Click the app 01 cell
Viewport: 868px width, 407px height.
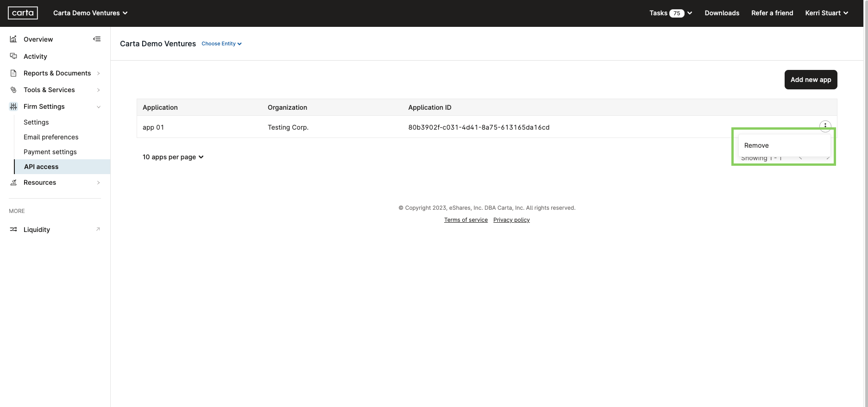pos(153,127)
